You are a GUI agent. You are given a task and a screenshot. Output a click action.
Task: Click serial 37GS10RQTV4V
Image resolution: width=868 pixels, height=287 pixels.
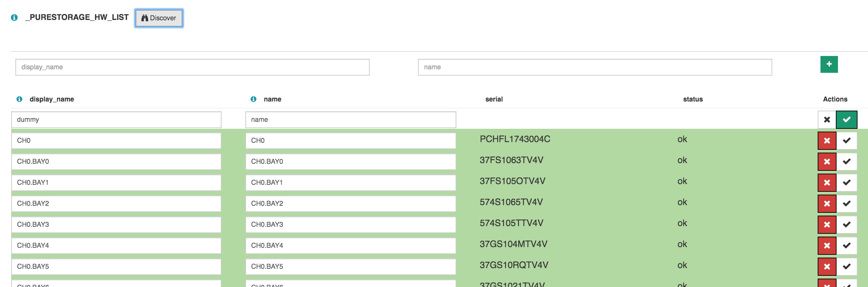(x=514, y=265)
